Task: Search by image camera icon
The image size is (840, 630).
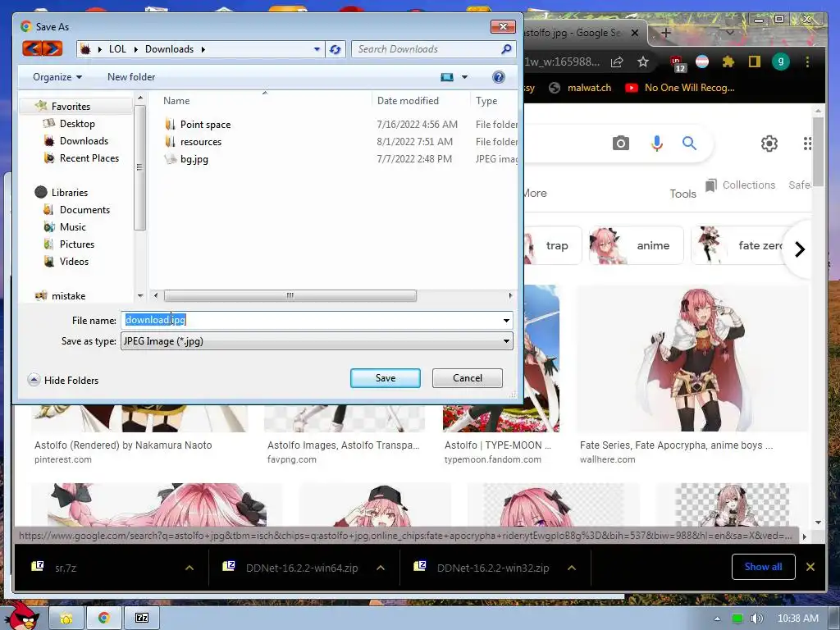Action: pyautogui.click(x=621, y=143)
